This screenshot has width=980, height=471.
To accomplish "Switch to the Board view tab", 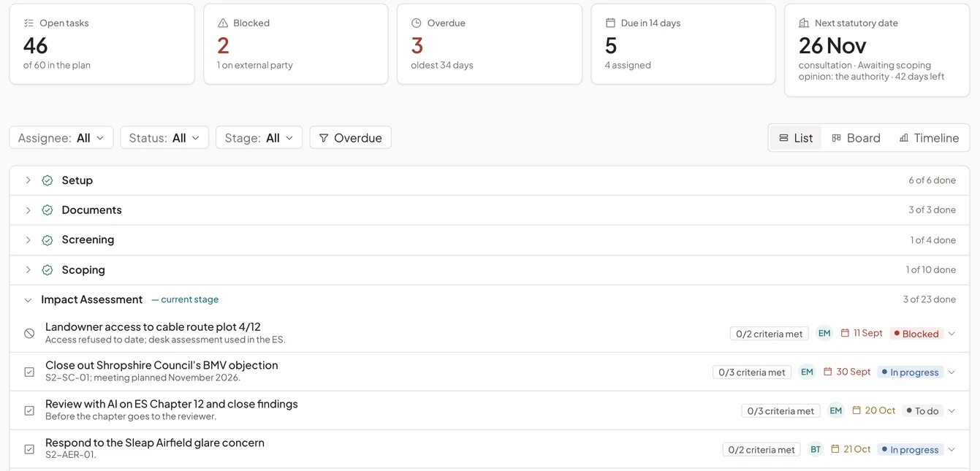I will point(856,138).
